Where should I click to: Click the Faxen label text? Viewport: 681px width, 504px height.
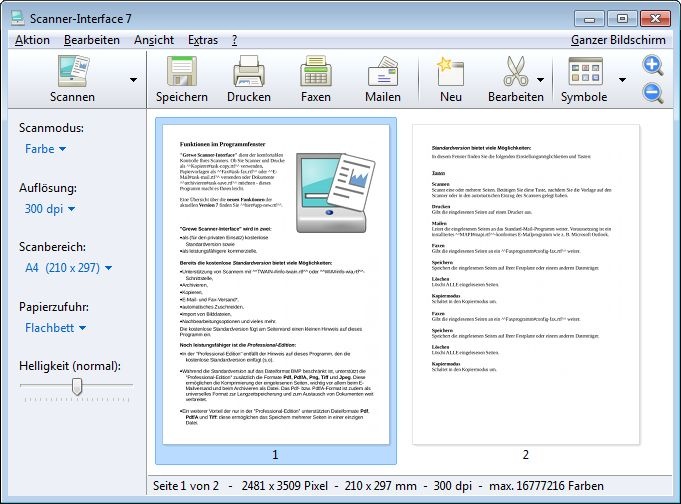(x=316, y=97)
